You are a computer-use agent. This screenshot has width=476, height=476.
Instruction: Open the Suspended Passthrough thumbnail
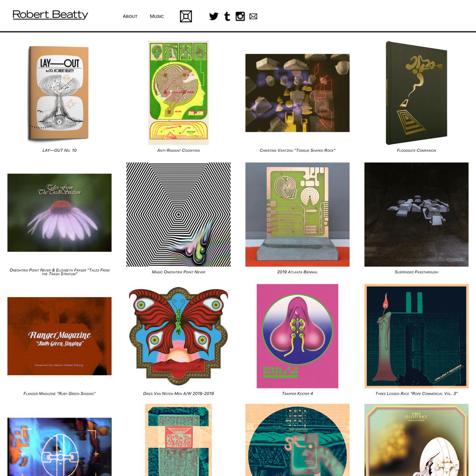pyautogui.click(x=416, y=215)
